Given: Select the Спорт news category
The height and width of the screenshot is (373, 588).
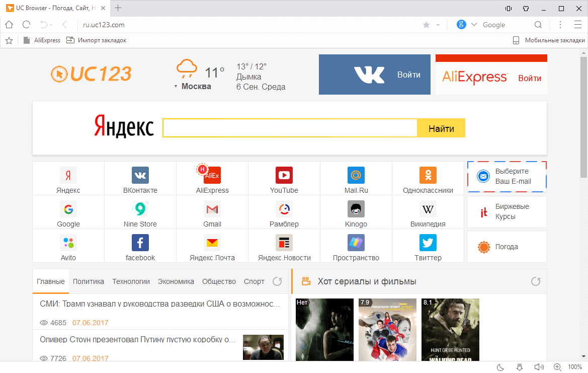Looking at the screenshot, I should (x=254, y=281).
